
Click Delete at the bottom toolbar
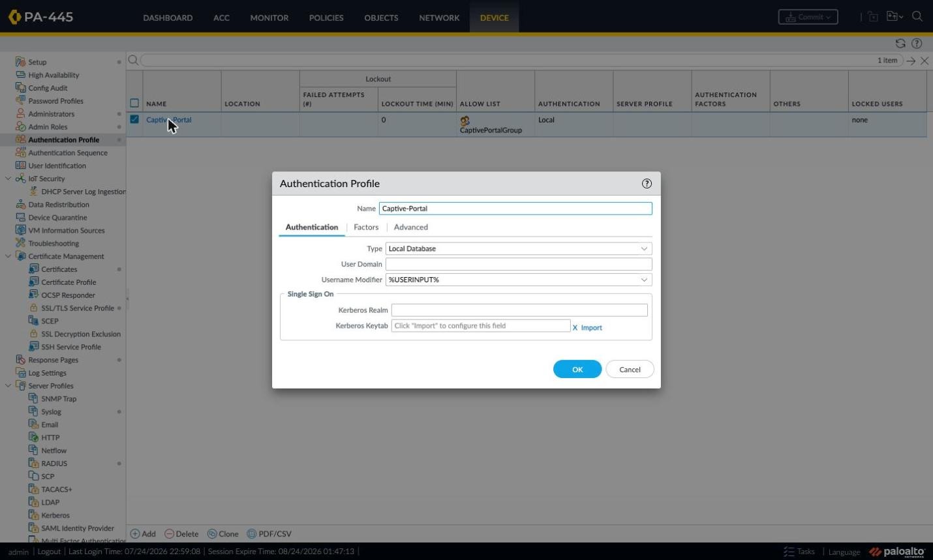coord(181,534)
